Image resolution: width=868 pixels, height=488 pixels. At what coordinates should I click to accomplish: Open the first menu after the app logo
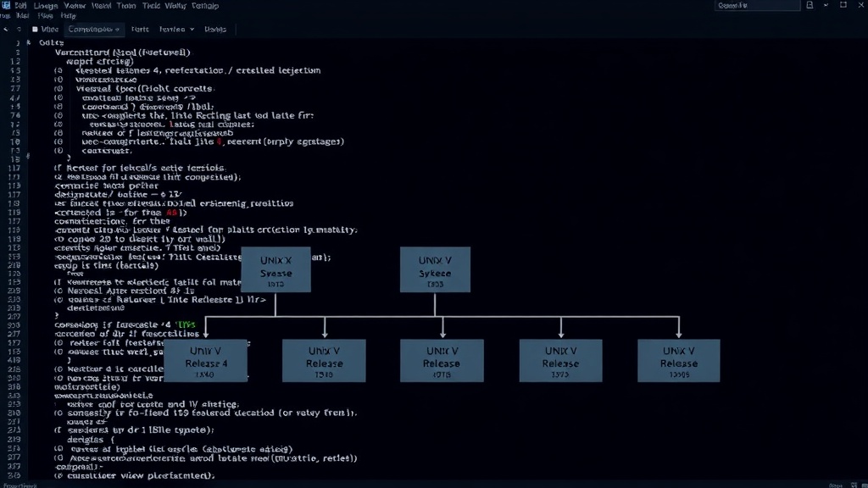[20, 6]
